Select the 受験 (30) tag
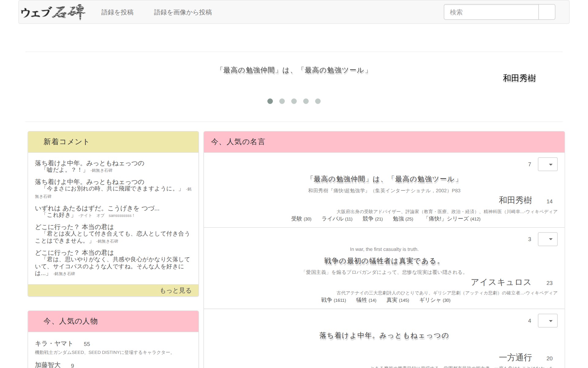 (301, 219)
